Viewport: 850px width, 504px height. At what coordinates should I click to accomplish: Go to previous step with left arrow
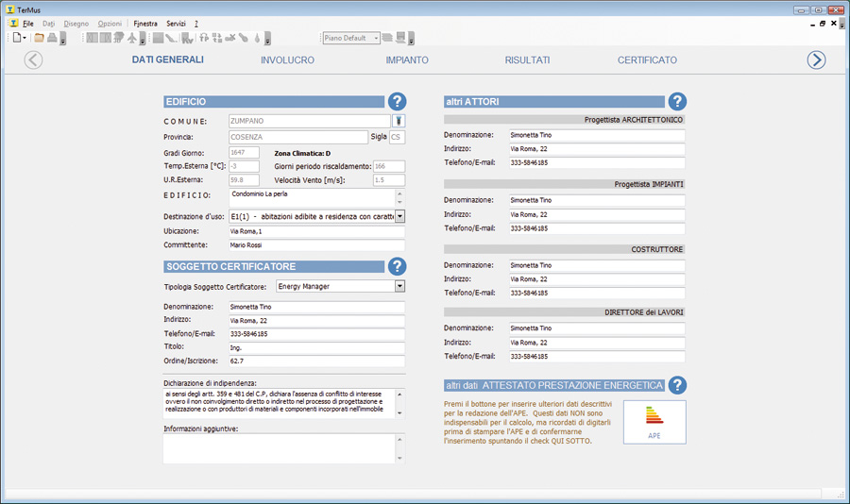(x=33, y=59)
